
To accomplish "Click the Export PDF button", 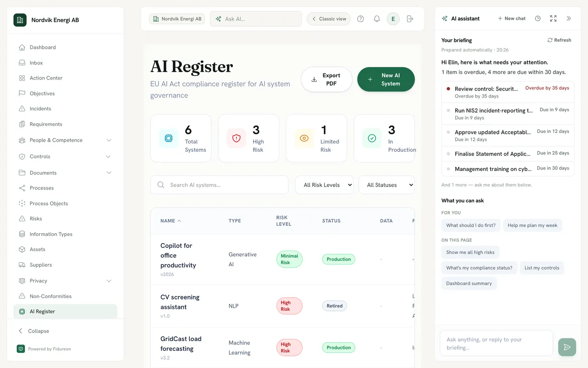I will pos(327,80).
